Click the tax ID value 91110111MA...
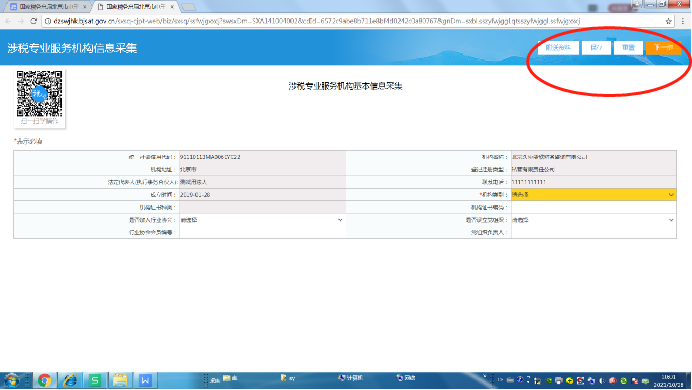The width and height of the screenshot is (692, 390). coord(210,157)
